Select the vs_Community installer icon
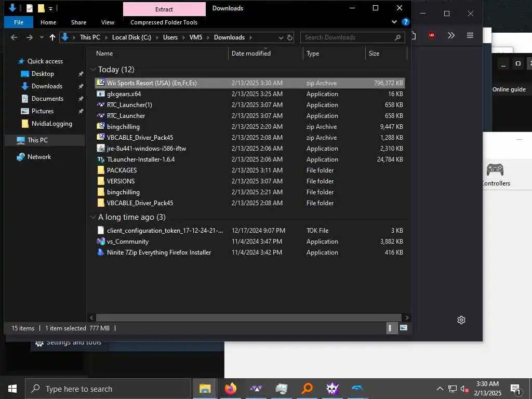This screenshot has height=399, width=532. coord(101,241)
